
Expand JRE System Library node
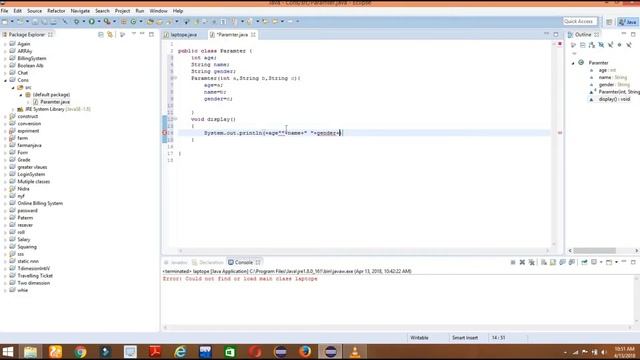tap(13, 109)
